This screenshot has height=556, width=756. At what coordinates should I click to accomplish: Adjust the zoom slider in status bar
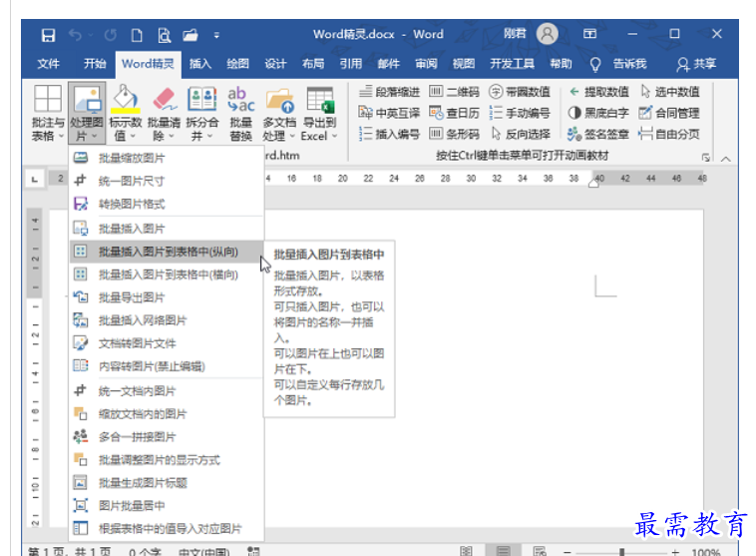point(622,552)
